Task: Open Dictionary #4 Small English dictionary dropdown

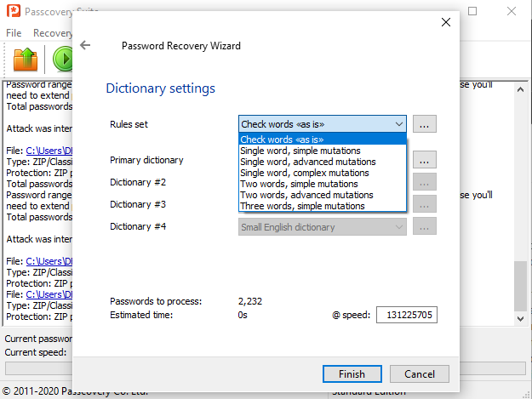Action: 323,227
